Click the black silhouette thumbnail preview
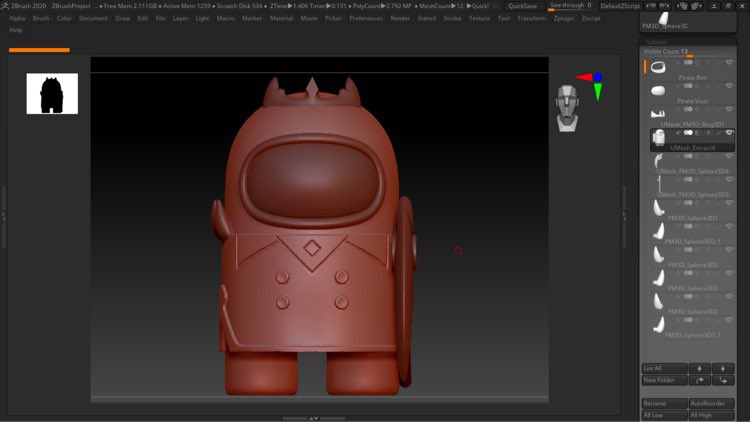This screenshot has width=750, height=422. point(52,93)
